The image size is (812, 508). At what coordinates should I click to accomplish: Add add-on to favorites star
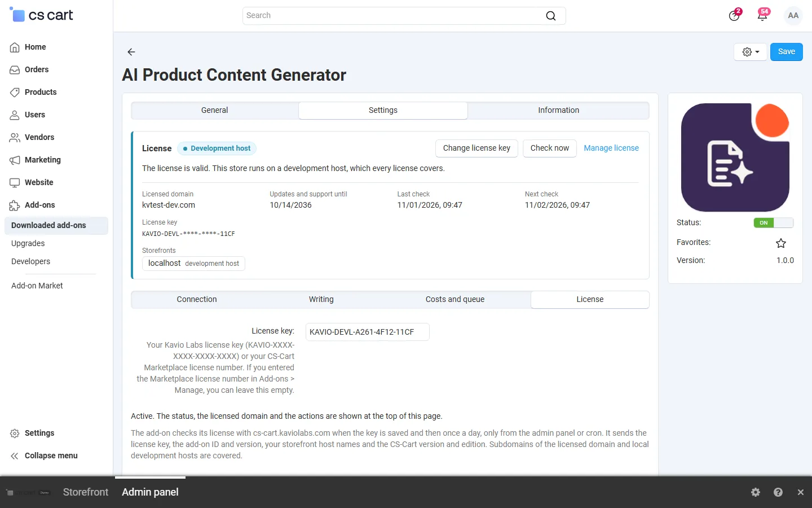pos(781,243)
